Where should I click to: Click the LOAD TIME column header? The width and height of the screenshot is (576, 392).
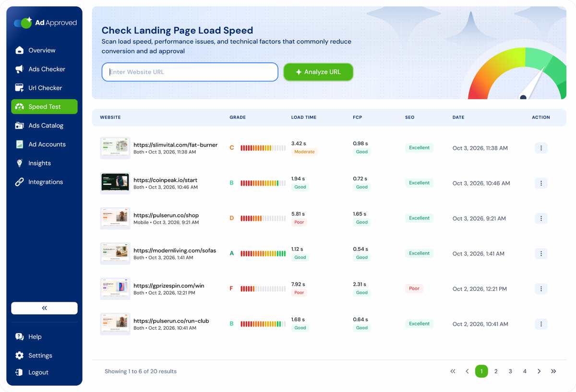point(304,117)
